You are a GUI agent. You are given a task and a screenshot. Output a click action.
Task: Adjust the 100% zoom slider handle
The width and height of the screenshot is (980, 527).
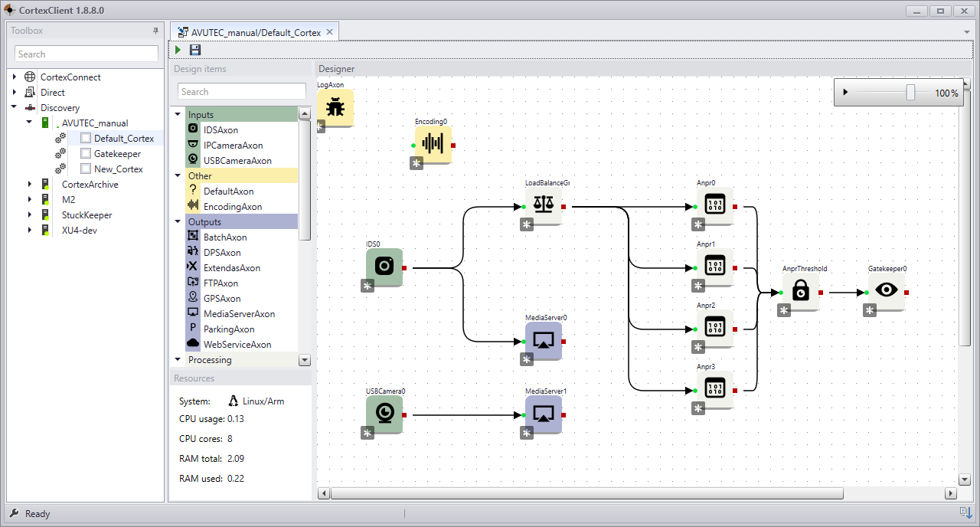coord(910,92)
